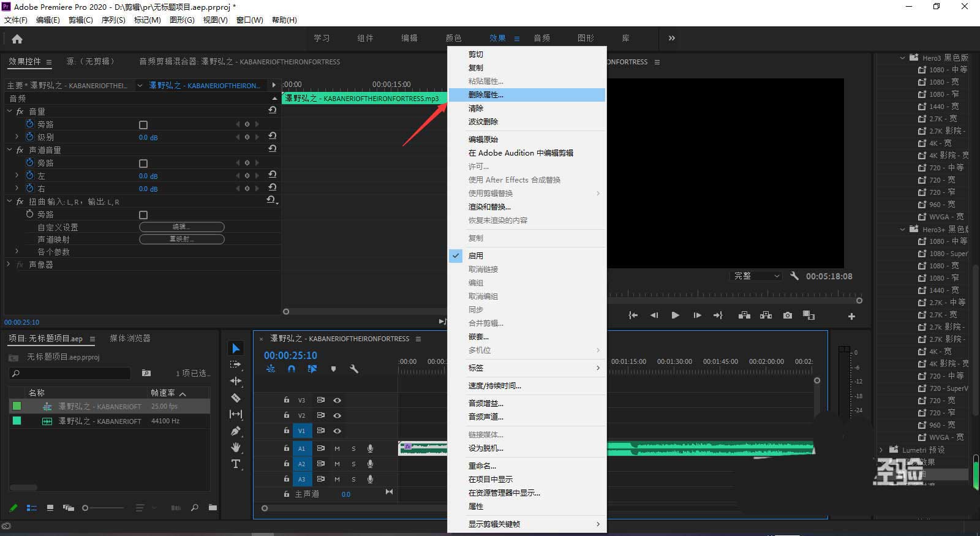
Task: Click the Home icon
Action: (x=17, y=39)
